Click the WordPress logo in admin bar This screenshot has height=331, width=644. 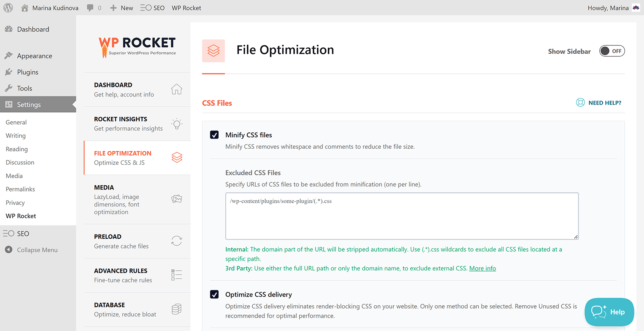tap(8, 8)
